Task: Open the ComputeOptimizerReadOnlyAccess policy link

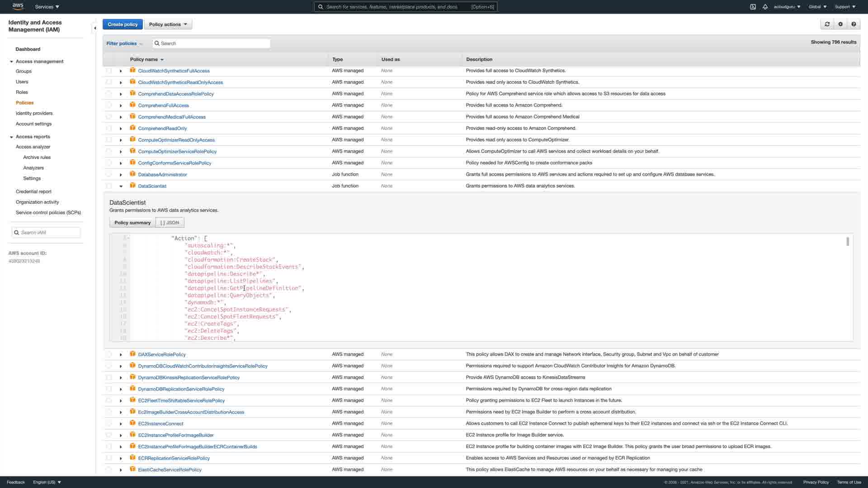Action: (x=176, y=140)
